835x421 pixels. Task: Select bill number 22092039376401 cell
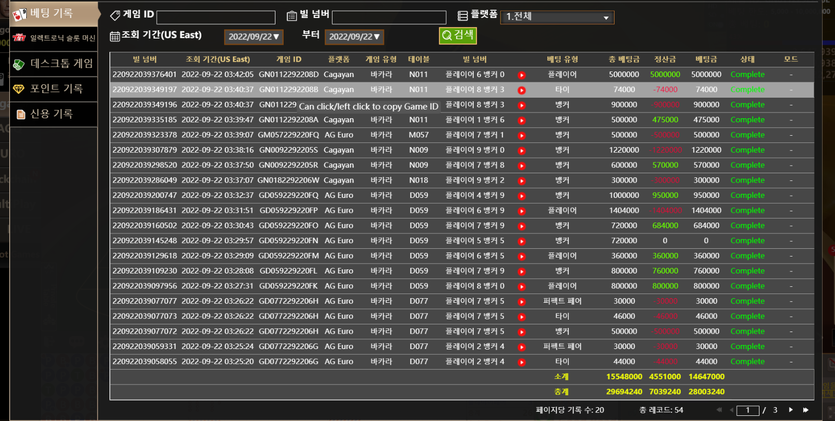[x=145, y=75]
